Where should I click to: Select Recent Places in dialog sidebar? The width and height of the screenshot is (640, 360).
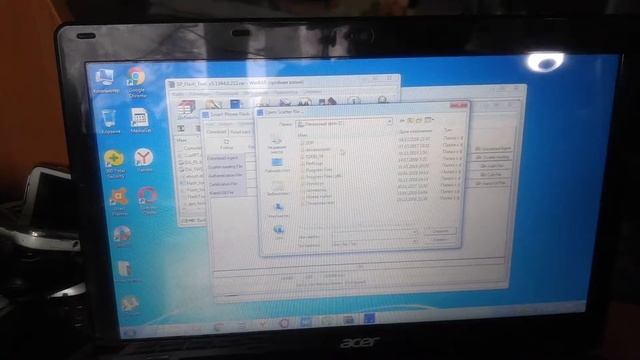click(277, 144)
